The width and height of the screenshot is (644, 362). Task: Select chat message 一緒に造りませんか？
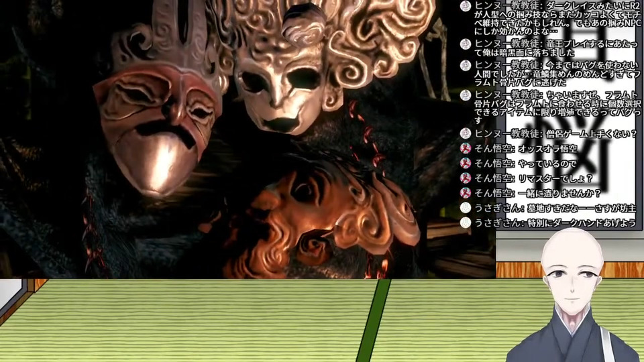tap(537, 193)
